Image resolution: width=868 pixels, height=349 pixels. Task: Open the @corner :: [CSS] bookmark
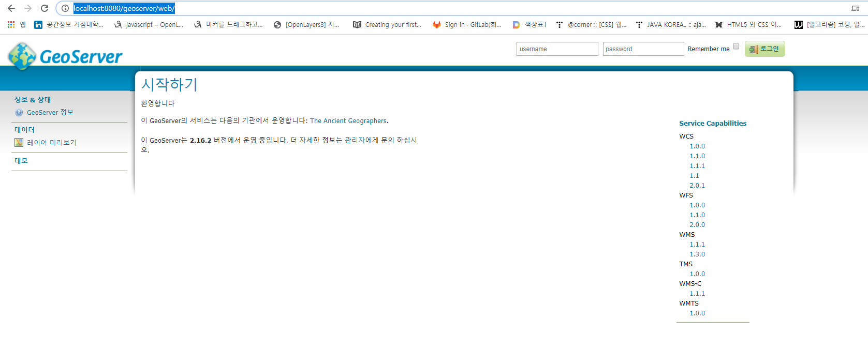click(x=591, y=24)
